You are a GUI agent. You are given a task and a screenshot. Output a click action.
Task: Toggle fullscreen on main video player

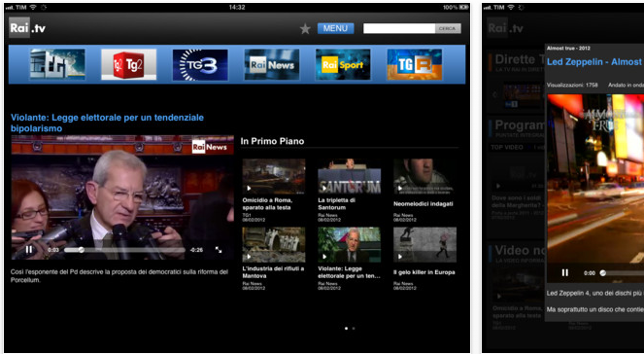point(219,250)
